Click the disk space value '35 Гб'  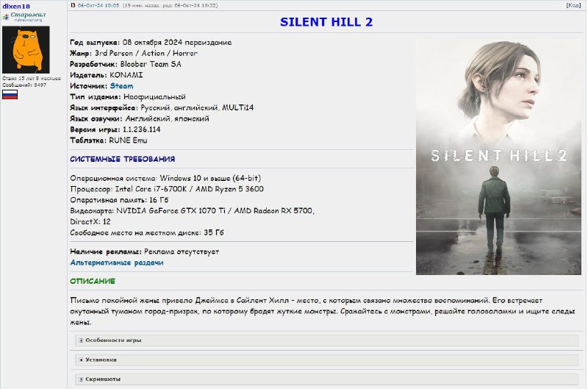[x=214, y=232]
